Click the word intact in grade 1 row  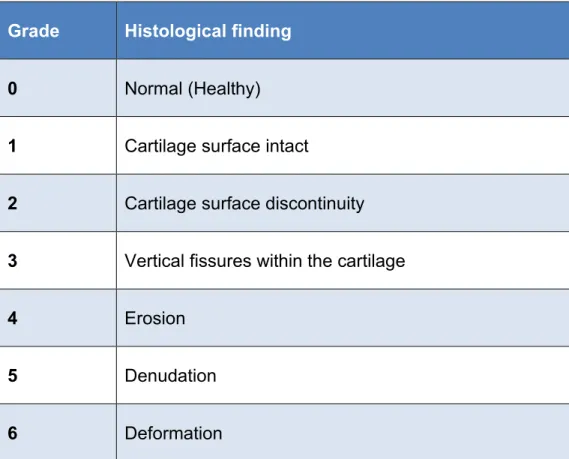[287, 146]
